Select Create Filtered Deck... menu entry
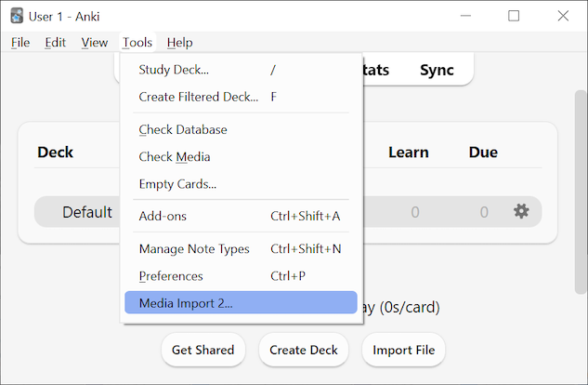The image size is (588, 385). (241, 97)
